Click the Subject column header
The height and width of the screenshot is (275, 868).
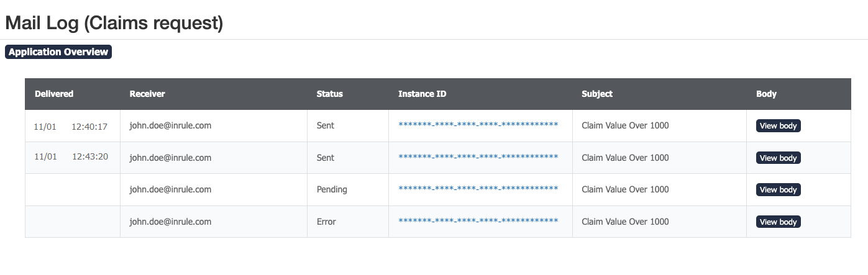596,94
